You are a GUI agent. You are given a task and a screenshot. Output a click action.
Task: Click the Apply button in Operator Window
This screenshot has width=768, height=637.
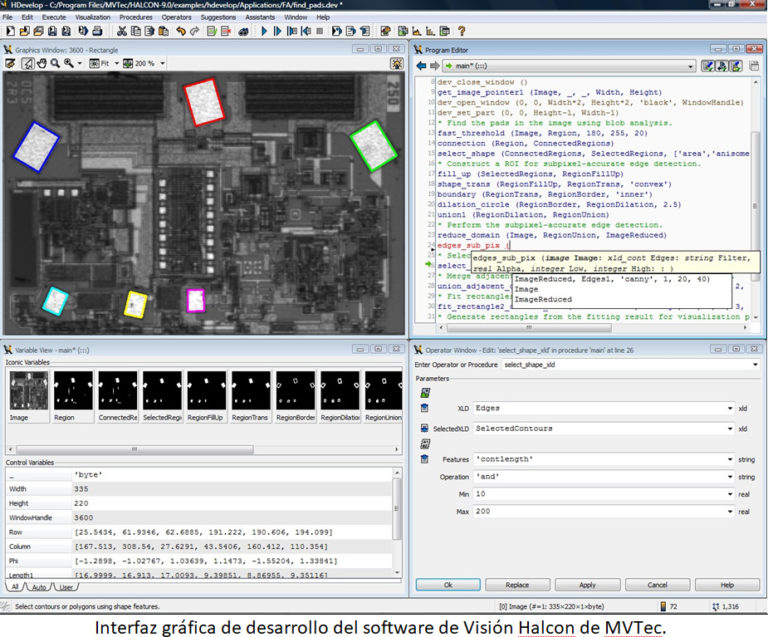pyautogui.click(x=587, y=584)
